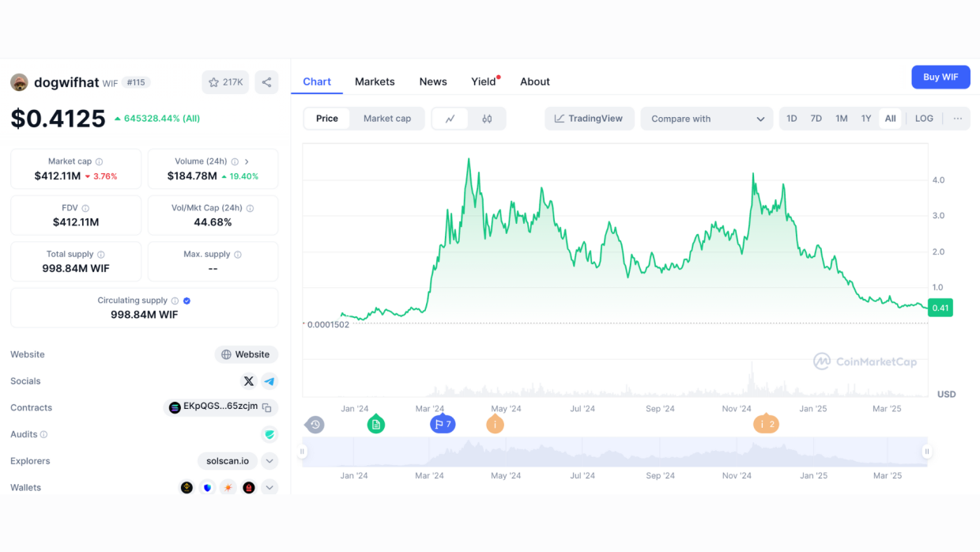Set chart range to 1D

(x=792, y=119)
